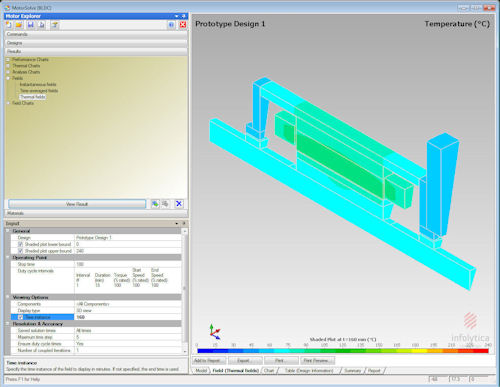Click the pin icon on the Input panel header

(x=183, y=223)
